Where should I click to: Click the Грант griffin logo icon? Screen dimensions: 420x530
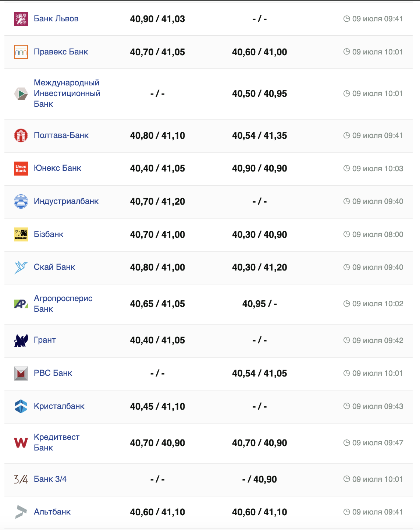[x=21, y=340]
